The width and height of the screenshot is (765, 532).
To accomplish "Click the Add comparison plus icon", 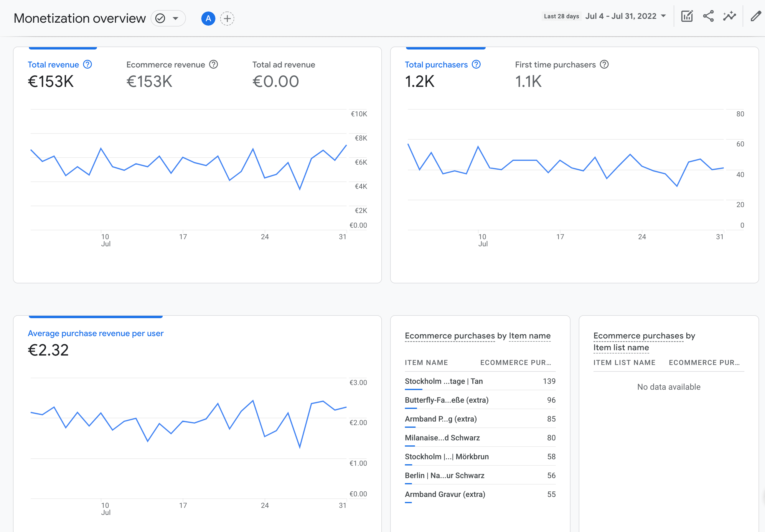I will pos(227,18).
